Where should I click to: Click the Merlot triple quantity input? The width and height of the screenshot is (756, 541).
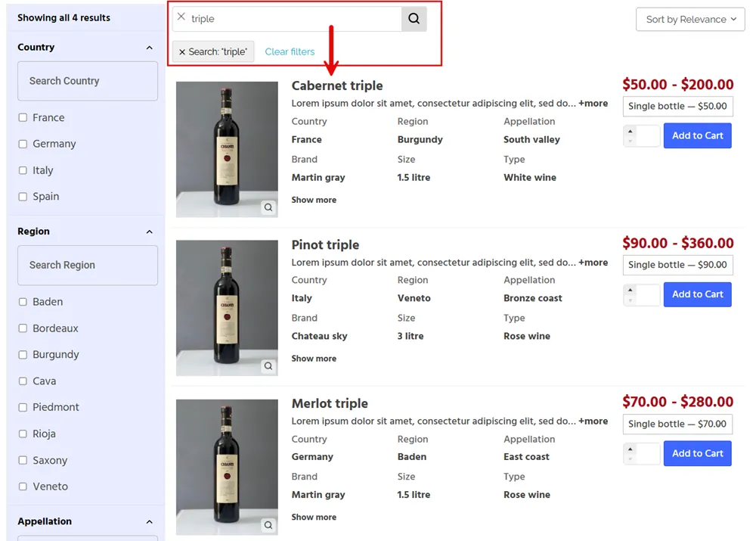coord(648,454)
